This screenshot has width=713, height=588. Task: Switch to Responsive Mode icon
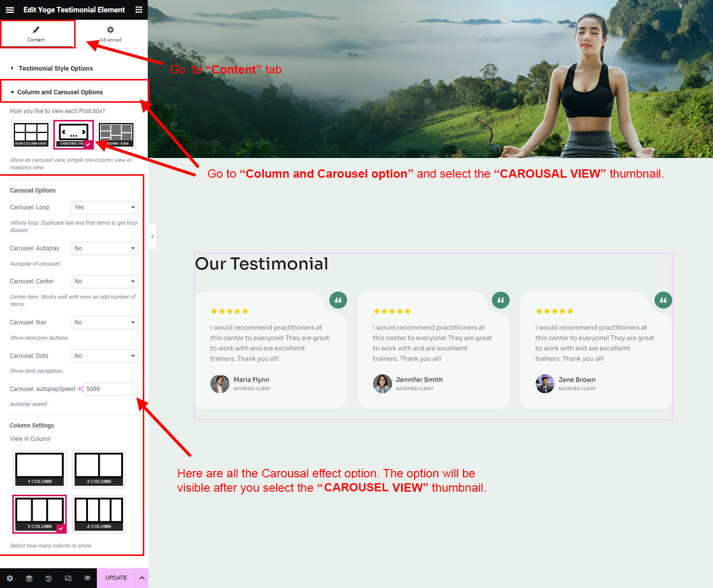pyautogui.click(x=68, y=578)
